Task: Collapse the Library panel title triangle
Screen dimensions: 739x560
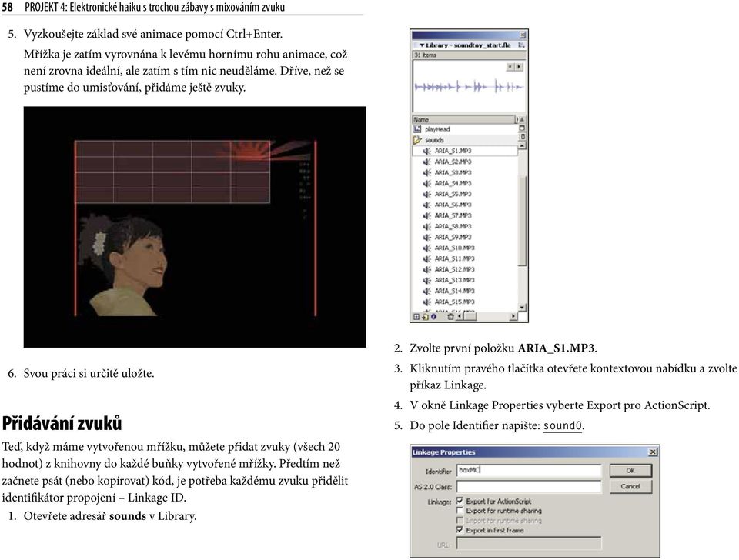Action: (x=423, y=45)
